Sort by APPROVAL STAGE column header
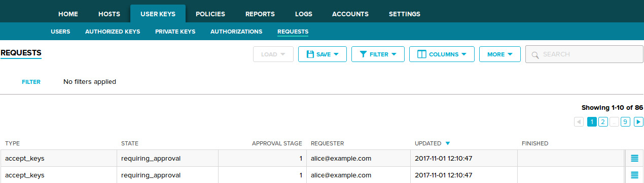Image resolution: width=644 pixels, height=183 pixels. point(277,143)
